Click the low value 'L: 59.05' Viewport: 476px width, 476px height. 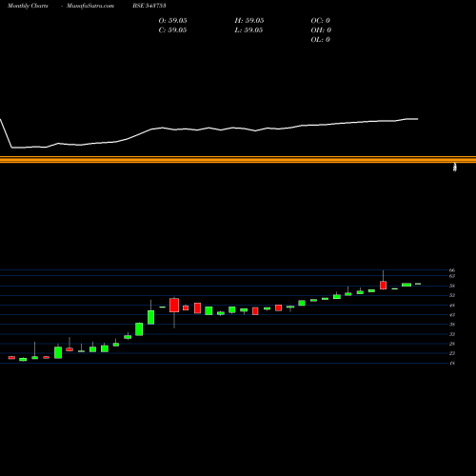248,30
